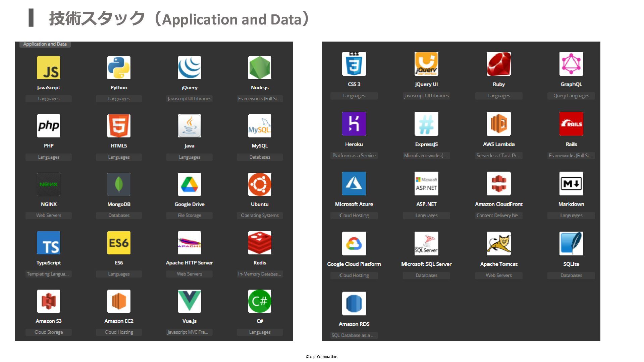Select the jQuery UI icon
Image resolution: width=644 pixels, height=362 pixels.
[426, 64]
